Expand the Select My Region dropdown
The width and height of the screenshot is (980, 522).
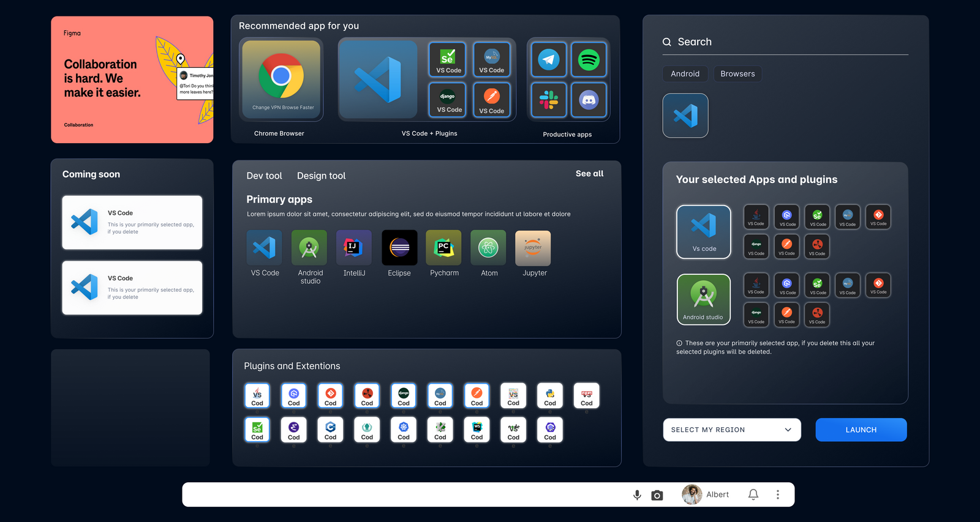point(732,430)
